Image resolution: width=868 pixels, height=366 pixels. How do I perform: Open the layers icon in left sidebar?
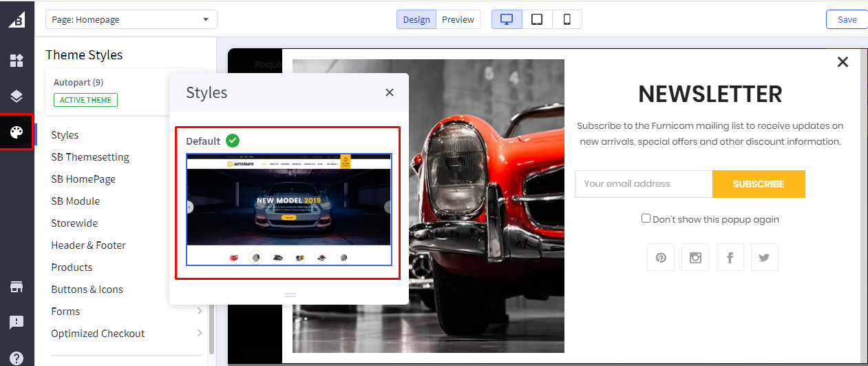[17, 96]
